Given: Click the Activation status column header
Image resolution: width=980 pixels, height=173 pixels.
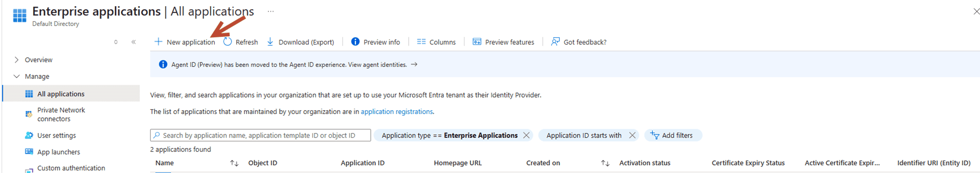Looking at the screenshot, I should (645, 163).
